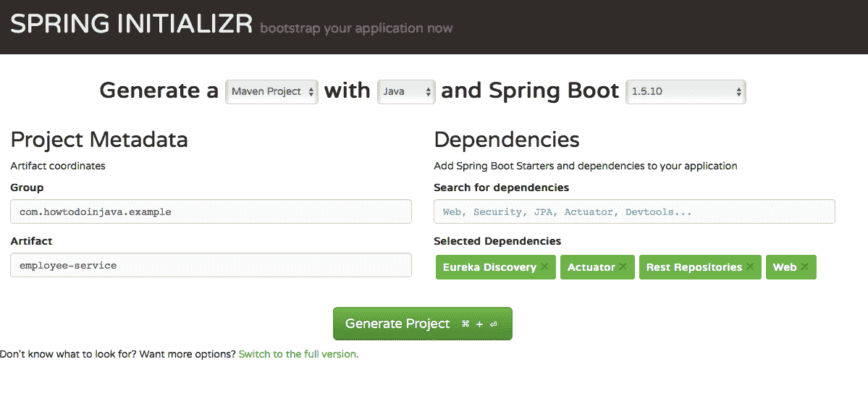Remove the Web dependency via its X
868x404 pixels.
click(x=804, y=267)
